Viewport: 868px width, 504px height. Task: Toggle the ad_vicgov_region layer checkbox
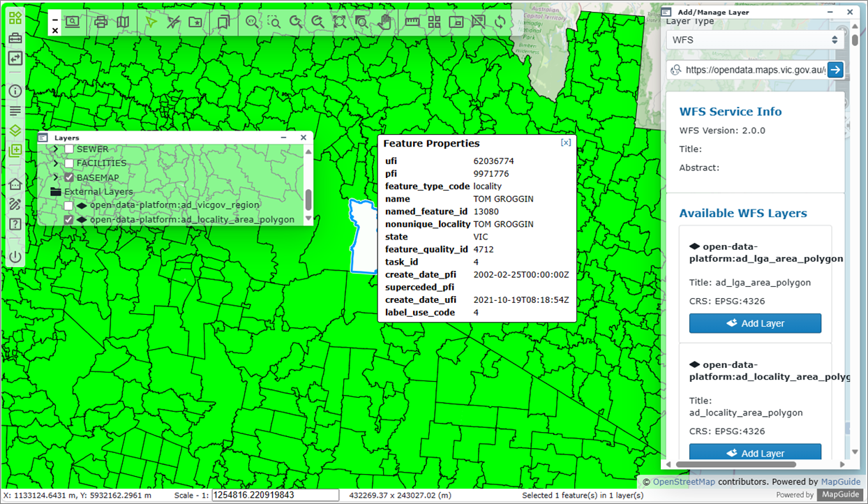point(68,206)
